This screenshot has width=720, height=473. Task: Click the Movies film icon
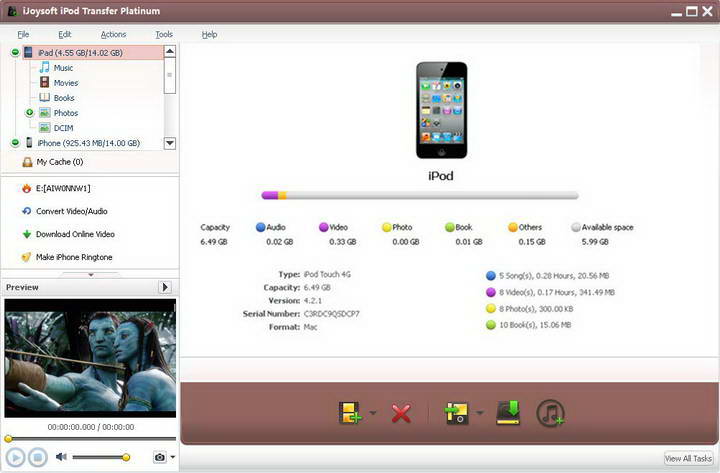click(45, 82)
